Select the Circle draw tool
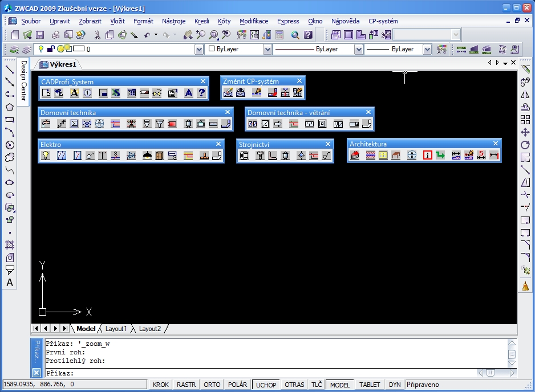This screenshot has height=392, width=535. point(10,145)
